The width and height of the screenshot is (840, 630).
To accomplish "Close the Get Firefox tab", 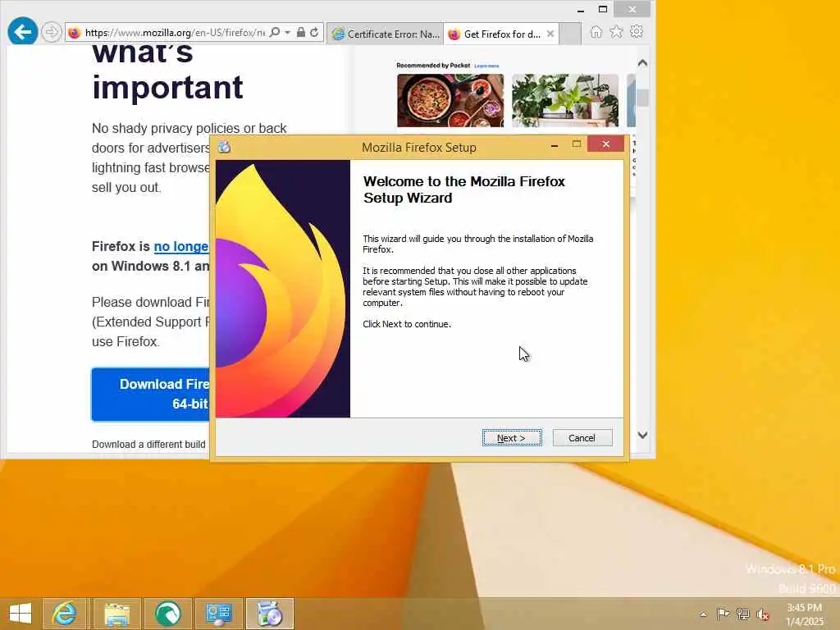I will pos(550,34).
